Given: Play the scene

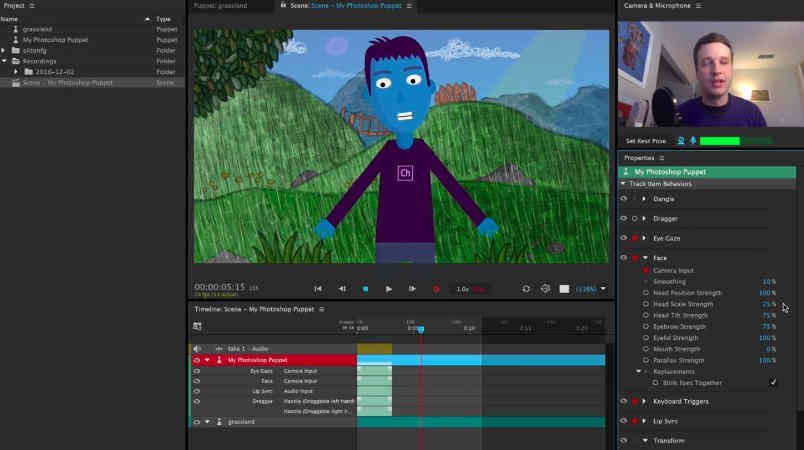Looking at the screenshot, I should click(389, 289).
